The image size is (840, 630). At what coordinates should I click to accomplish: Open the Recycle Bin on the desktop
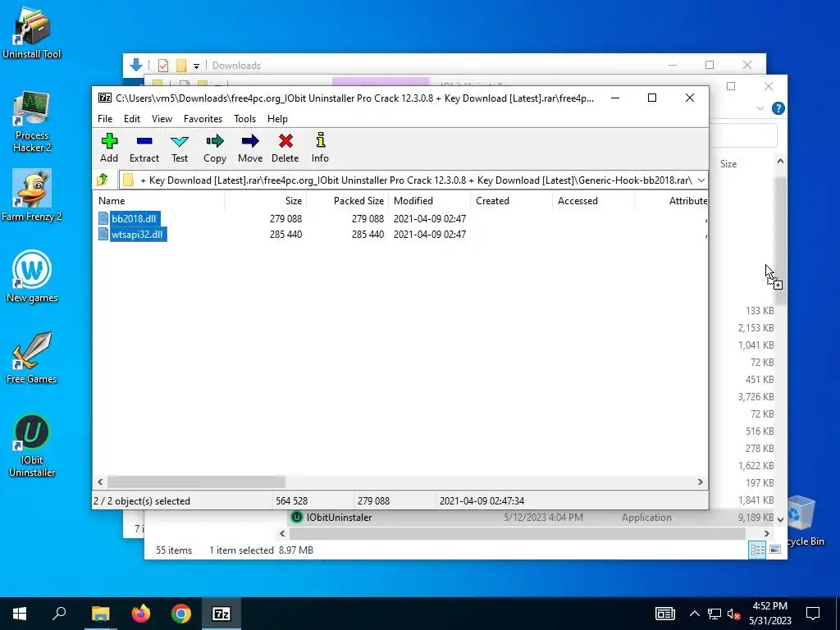pos(801,521)
